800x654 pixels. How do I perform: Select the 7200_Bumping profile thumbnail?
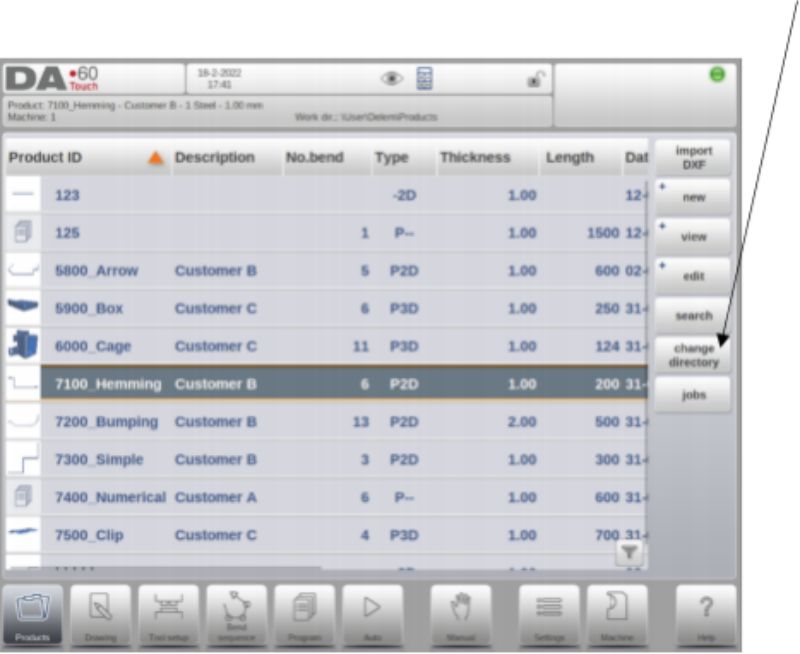click(x=23, y=421)
